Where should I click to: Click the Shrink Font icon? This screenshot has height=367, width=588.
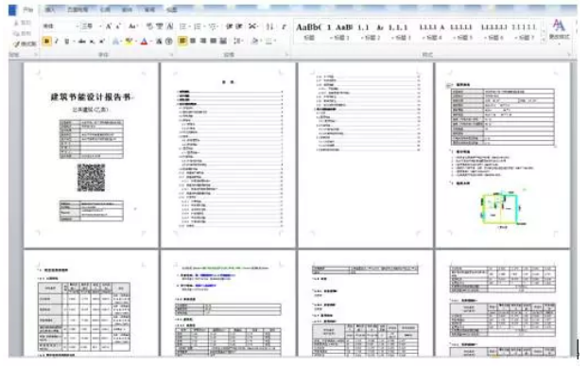pos(118,26)
